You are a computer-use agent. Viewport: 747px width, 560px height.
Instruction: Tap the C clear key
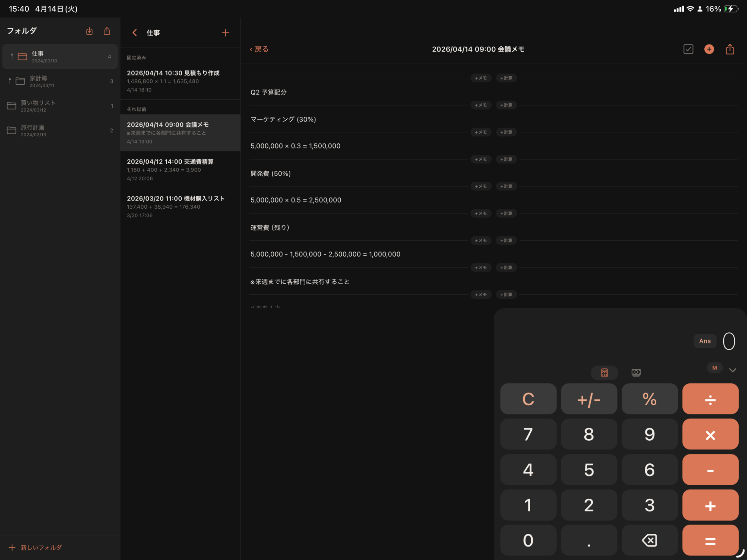[528, 399]
